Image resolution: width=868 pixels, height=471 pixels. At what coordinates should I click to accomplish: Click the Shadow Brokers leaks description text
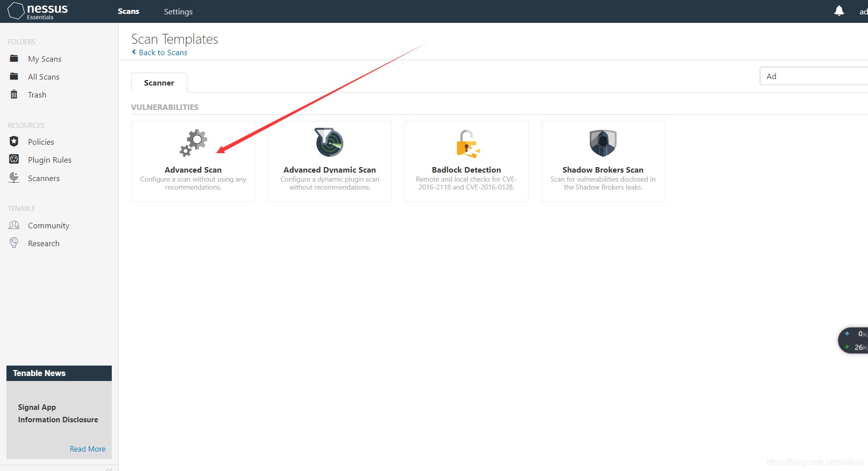pos(603,183)
